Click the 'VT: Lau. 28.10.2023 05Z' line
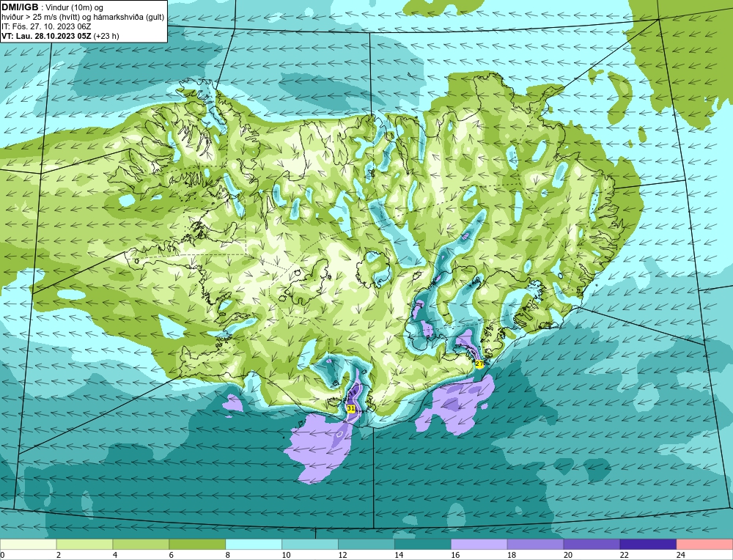 (47, 36)
